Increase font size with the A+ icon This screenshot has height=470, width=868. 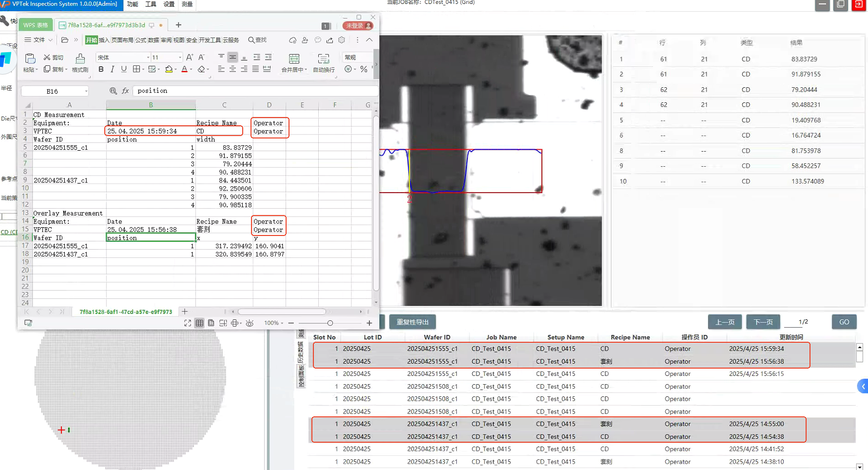[190, 57]
